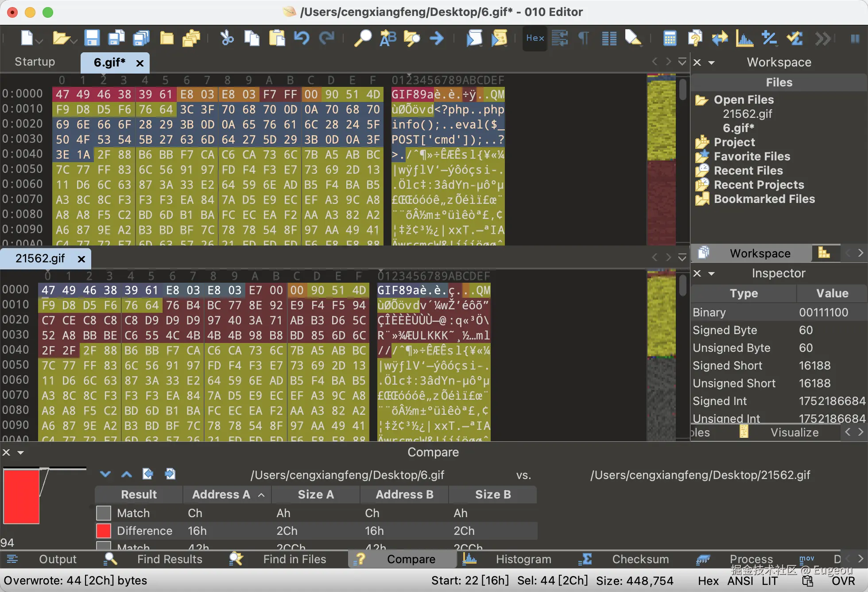The height and width of the screenshot is (592, 868).
Task: Click the Cut scissors icon
Action: point(227,39)
